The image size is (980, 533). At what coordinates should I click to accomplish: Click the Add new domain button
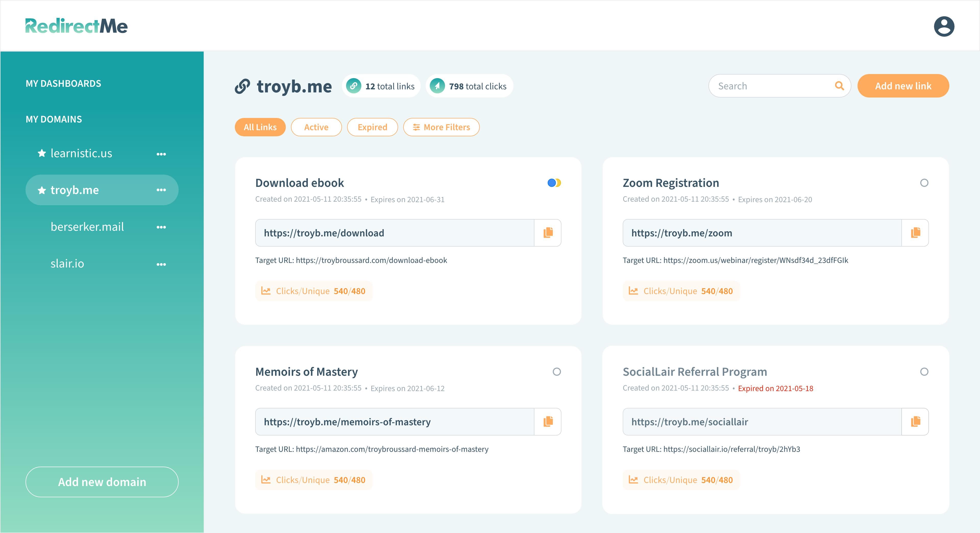point(102,482)
